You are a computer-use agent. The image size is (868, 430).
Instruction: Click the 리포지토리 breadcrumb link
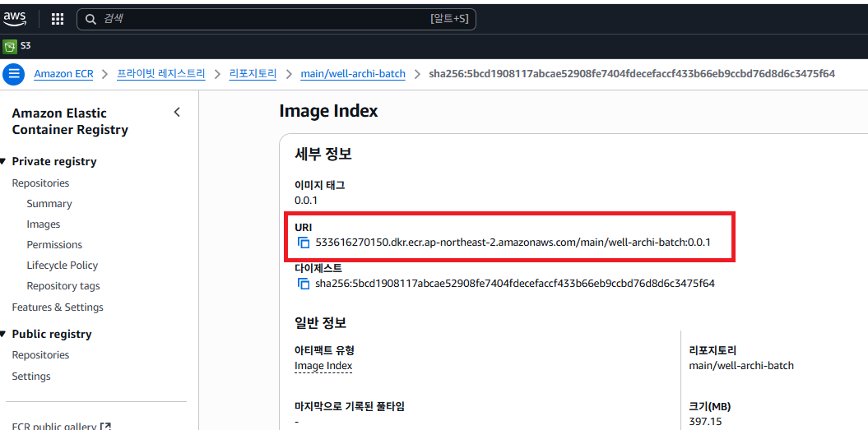tap(253, 74)
